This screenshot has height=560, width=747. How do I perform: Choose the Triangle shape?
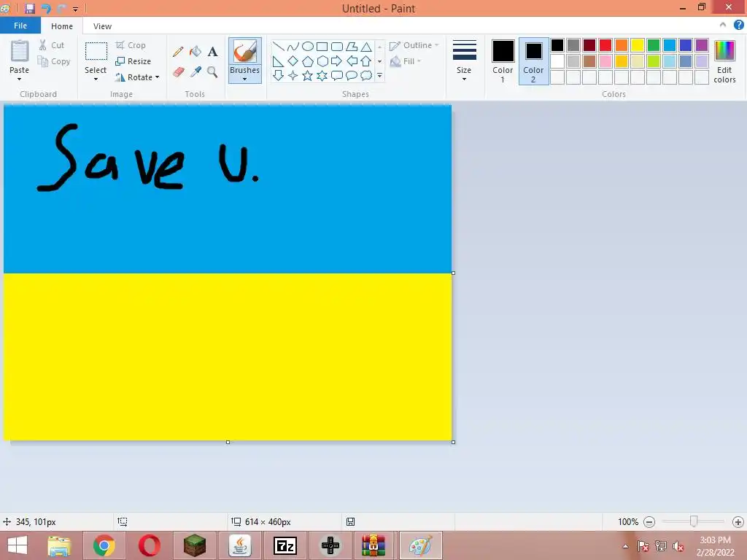point(366,46)
